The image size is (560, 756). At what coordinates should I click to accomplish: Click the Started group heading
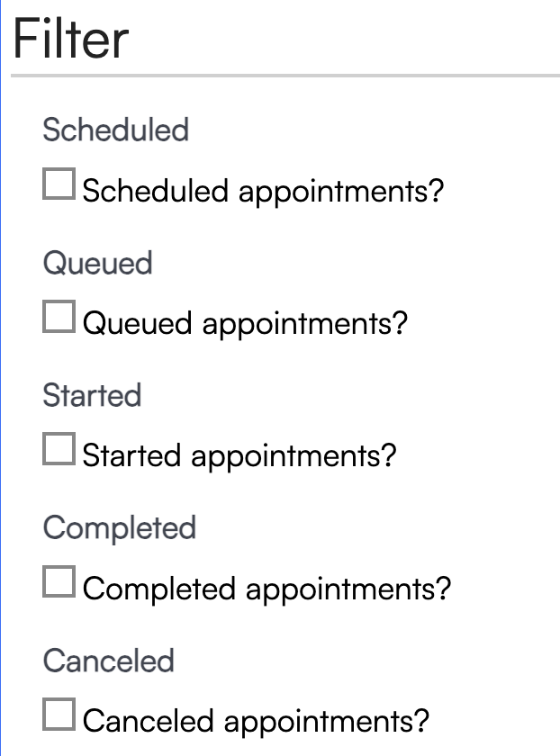point(93,395)
